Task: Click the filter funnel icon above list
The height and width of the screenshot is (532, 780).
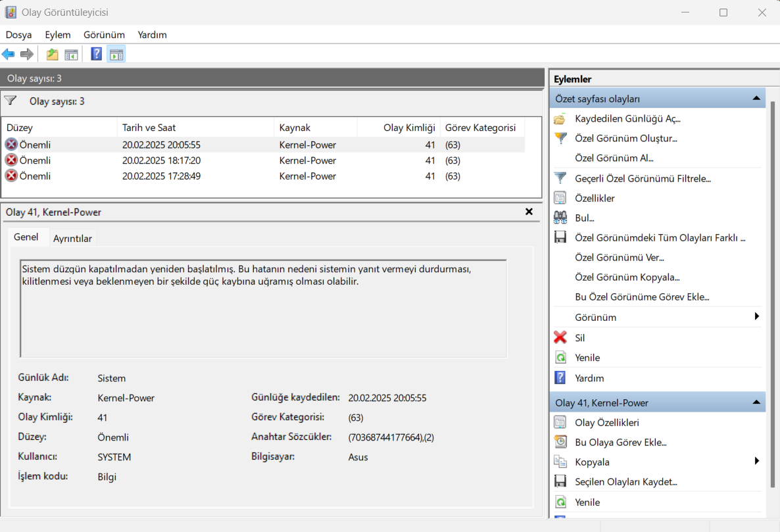Action: pos(11,101)
